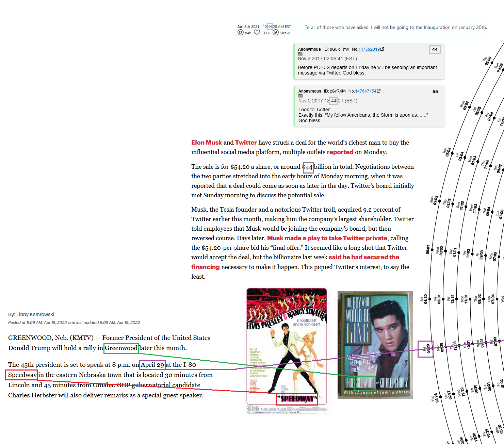504x444 pixels.
Task: Click 'ID: zGyR4tyi' in second post
Action: pos(335,91)
